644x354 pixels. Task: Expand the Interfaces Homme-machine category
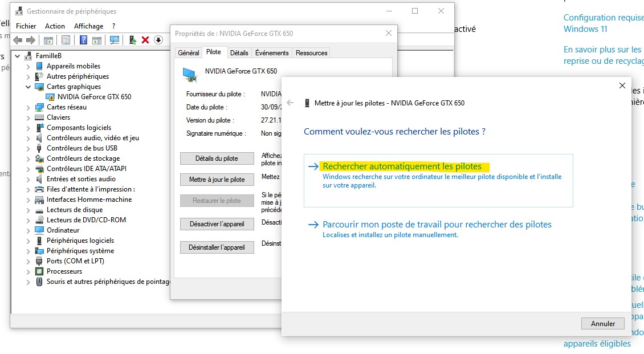[28, 200]
